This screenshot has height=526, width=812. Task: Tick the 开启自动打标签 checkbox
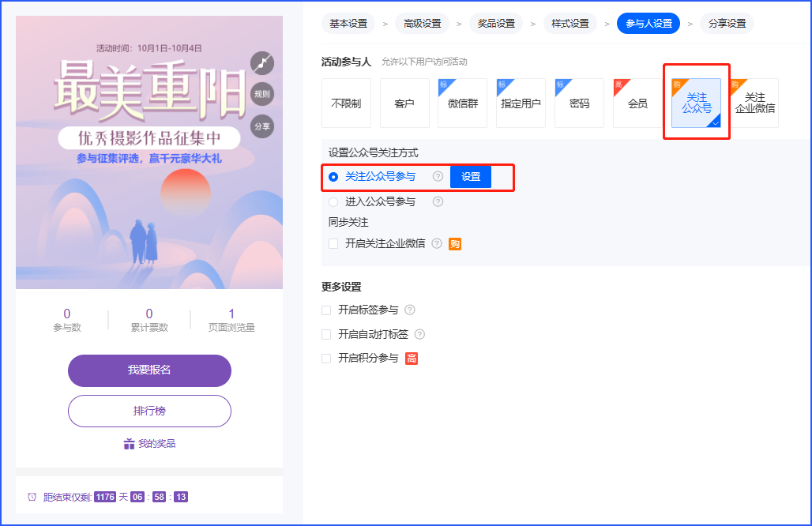coord(326,334)
